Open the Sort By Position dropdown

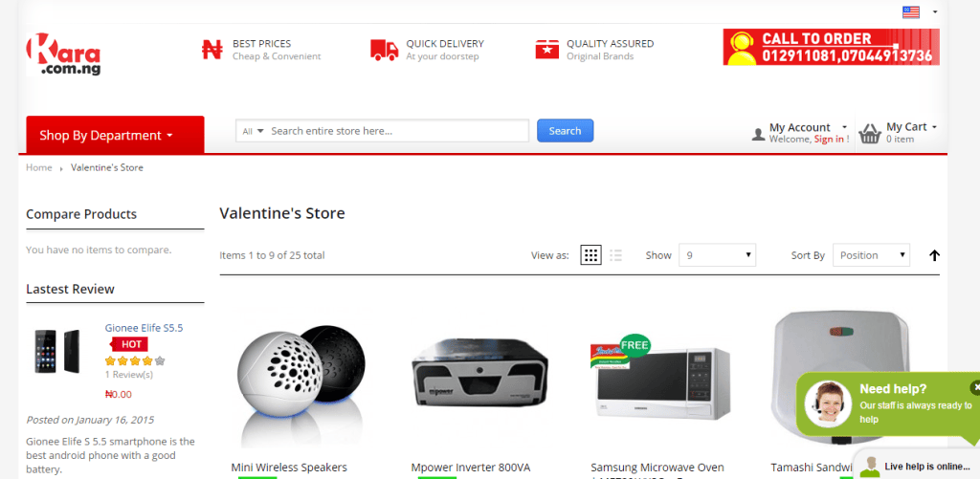(x=871, y=255)
